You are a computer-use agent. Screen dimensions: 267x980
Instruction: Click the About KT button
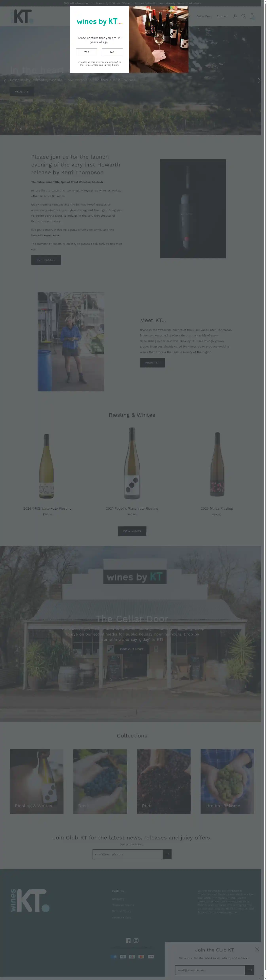152,363
